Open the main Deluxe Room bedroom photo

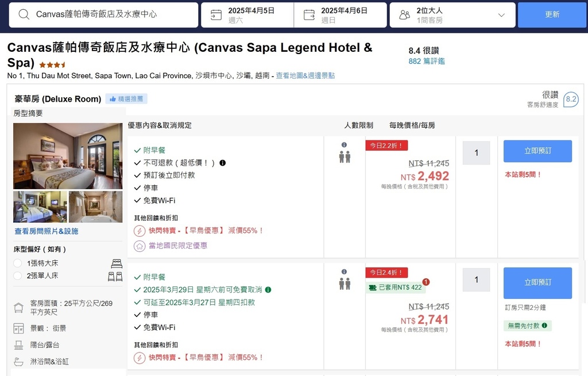click(68, 156)
